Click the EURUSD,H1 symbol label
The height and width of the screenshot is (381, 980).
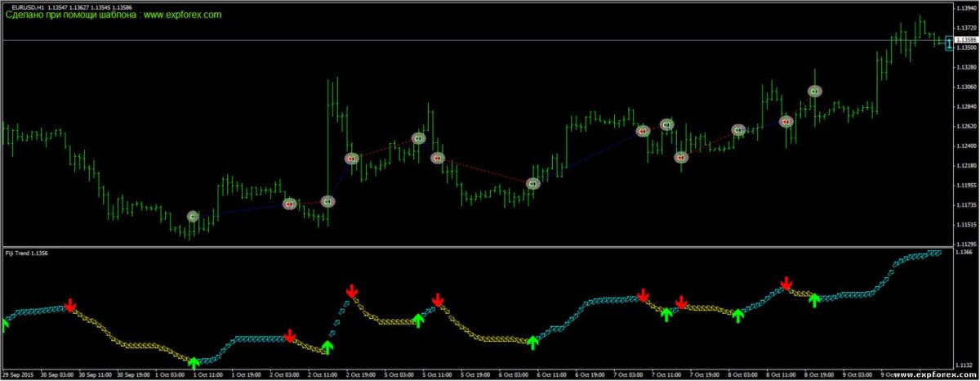coord(28,7)
